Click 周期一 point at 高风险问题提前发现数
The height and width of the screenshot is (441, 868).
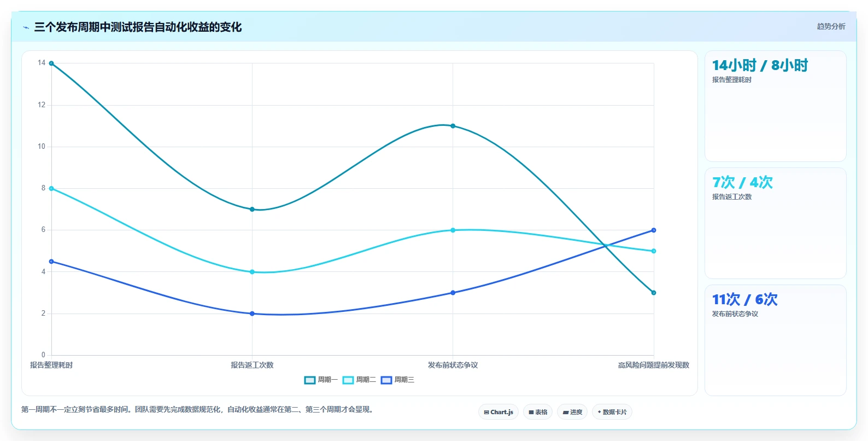click(x=654, y=293)
